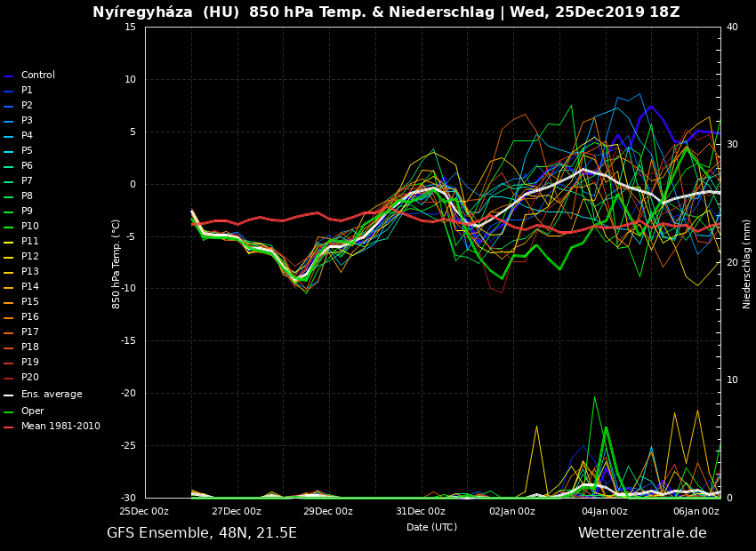Click the Niederschlag (mm) right axis label

point(747,264)
